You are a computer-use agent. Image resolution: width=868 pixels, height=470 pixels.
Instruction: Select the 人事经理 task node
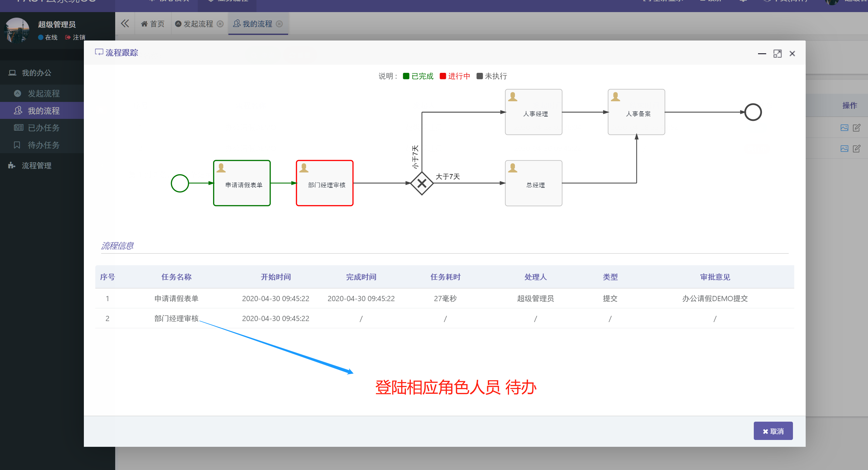pyautogui.click(x=534, y=112)
